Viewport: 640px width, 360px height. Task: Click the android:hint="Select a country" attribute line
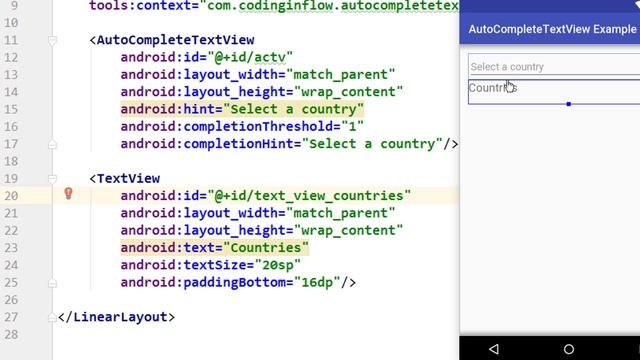click(242, 109)
